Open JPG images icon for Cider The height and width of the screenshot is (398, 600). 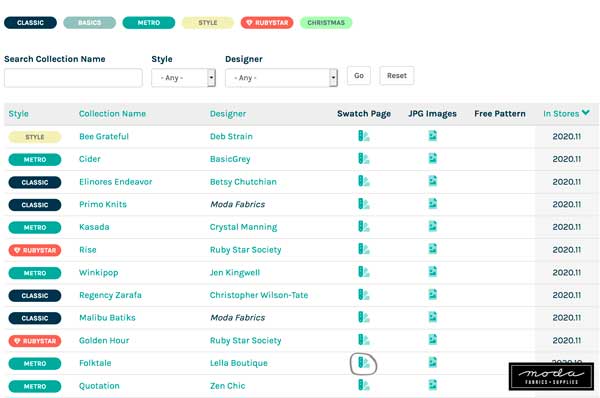tap(432, 158)
